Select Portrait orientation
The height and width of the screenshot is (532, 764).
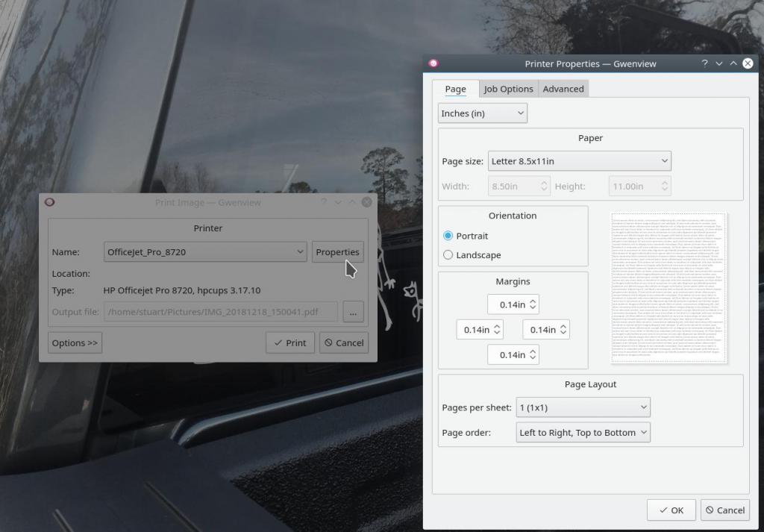pyautogui.click(x=448, y=236)
